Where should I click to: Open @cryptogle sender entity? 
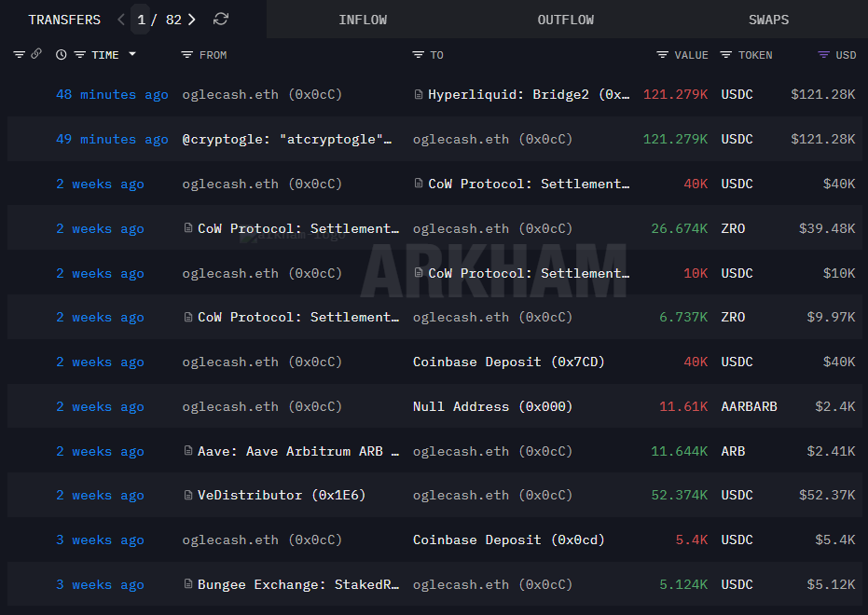click(287, 140)
